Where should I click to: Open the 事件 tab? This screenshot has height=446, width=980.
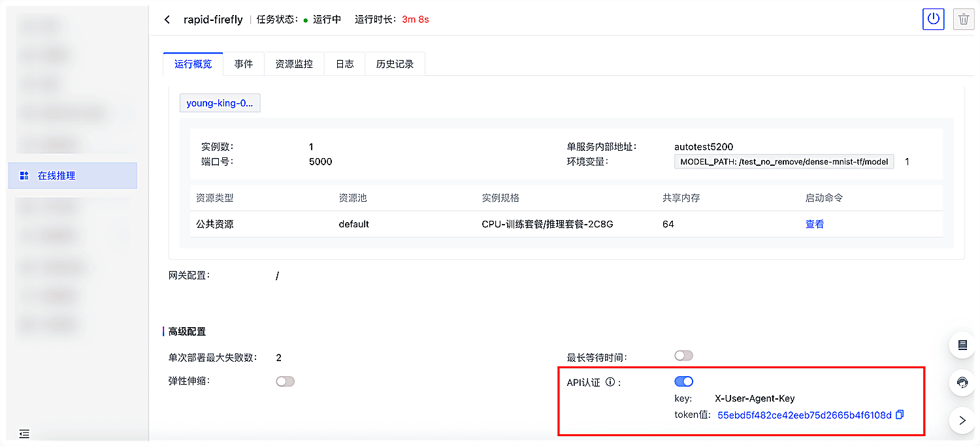(244, 64)
